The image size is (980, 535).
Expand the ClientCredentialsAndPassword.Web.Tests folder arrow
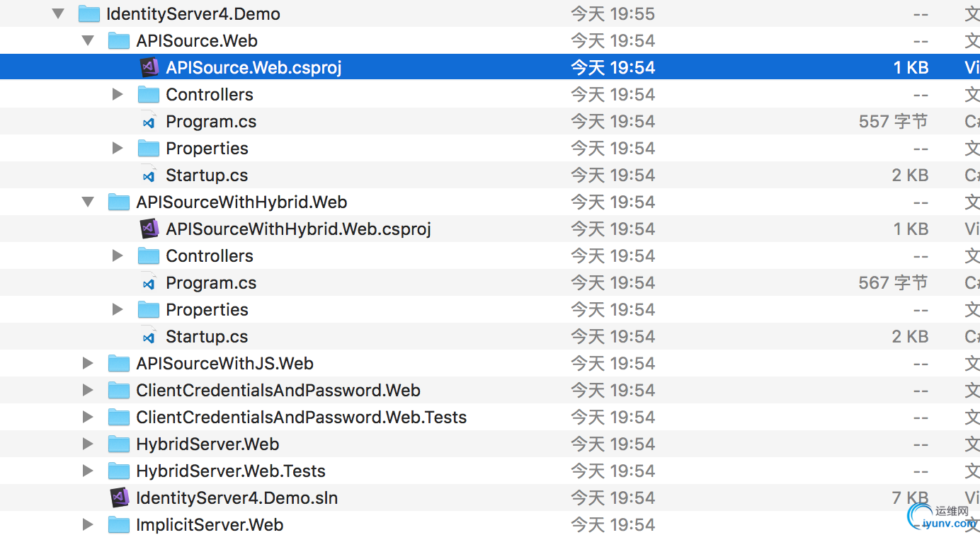pyautogui.click(x=88, y=417)
